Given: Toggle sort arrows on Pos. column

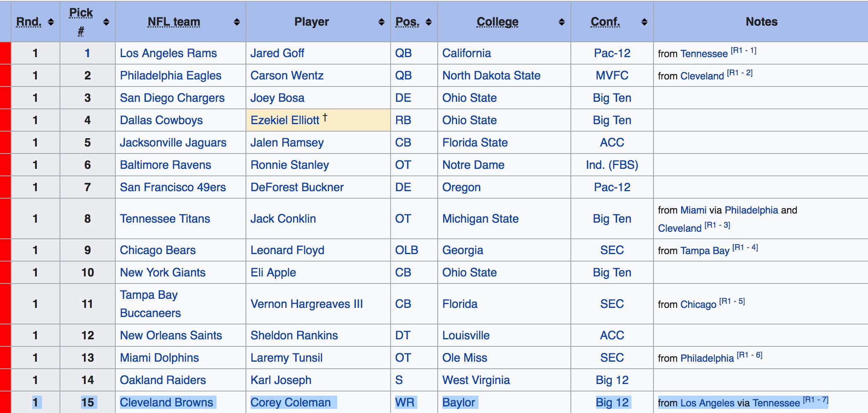Looking at the screenshot, I should (x=429, y=22).
